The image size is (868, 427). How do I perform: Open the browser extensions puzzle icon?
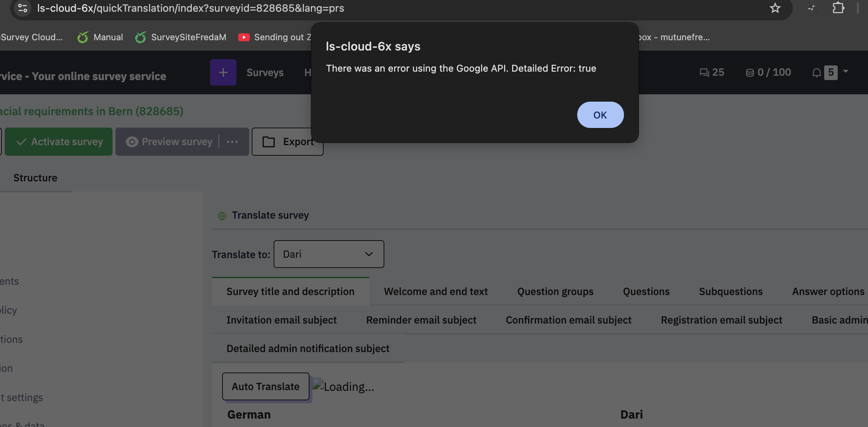[838, 8]
